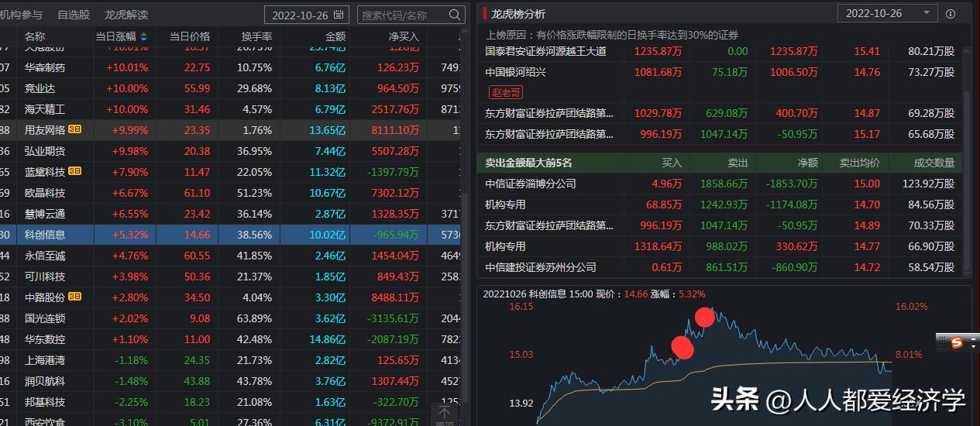Screen dimensions: 980x426
Task: Click the 8111.10万 net-buy value of 用友网络
Action: point(395,130)
